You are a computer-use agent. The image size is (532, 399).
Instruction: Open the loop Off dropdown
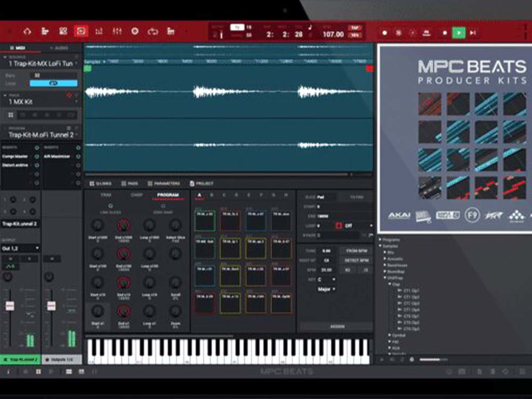point(358,226)
